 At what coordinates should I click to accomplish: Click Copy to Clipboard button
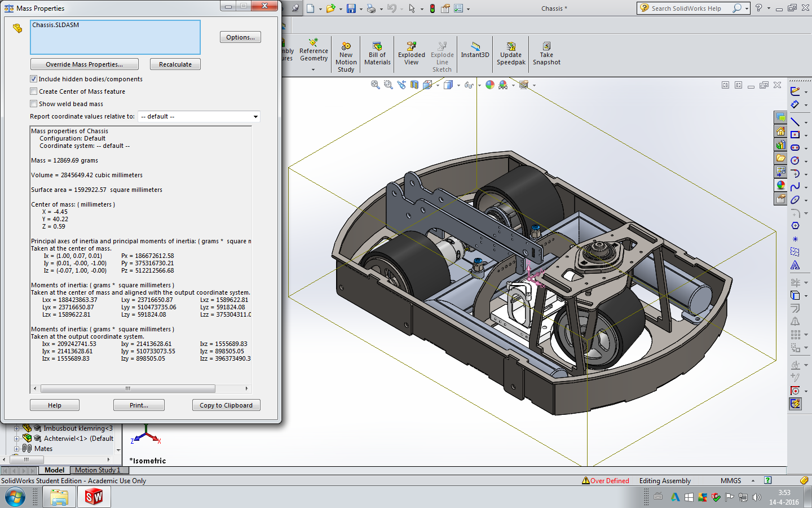(226, 405)
